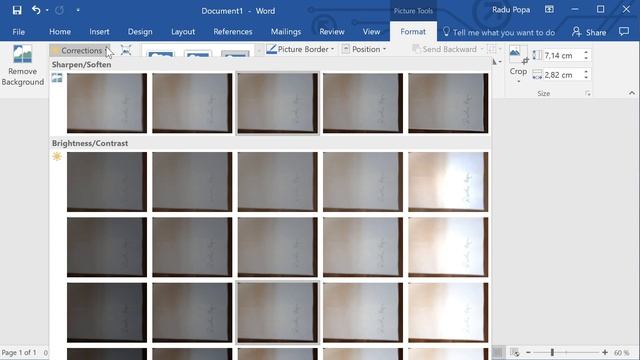The width and height of the screenshot is (640, 360).
Task: Open the Review tab
Action: pyautogui.click(x=332, y=32)
